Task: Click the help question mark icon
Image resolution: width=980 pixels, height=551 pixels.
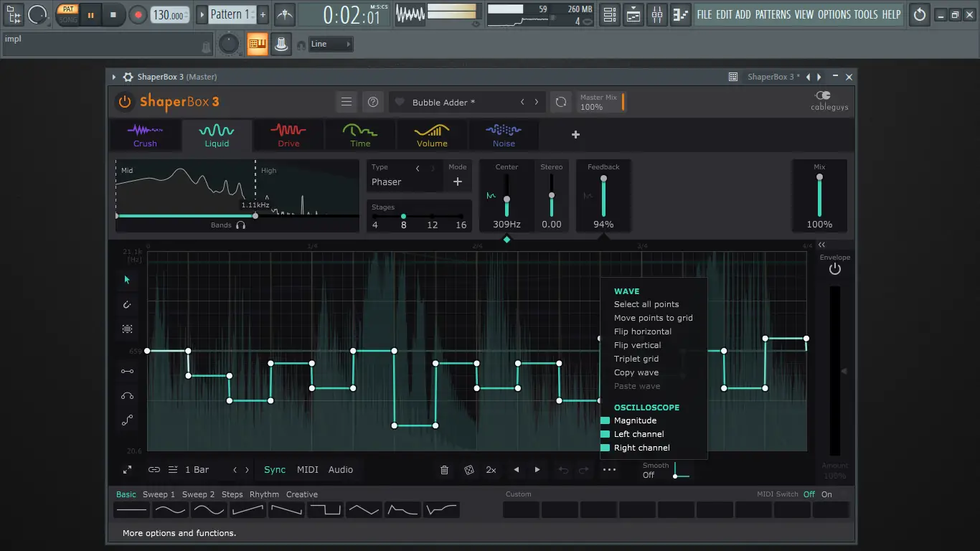Action: point(372,102)
